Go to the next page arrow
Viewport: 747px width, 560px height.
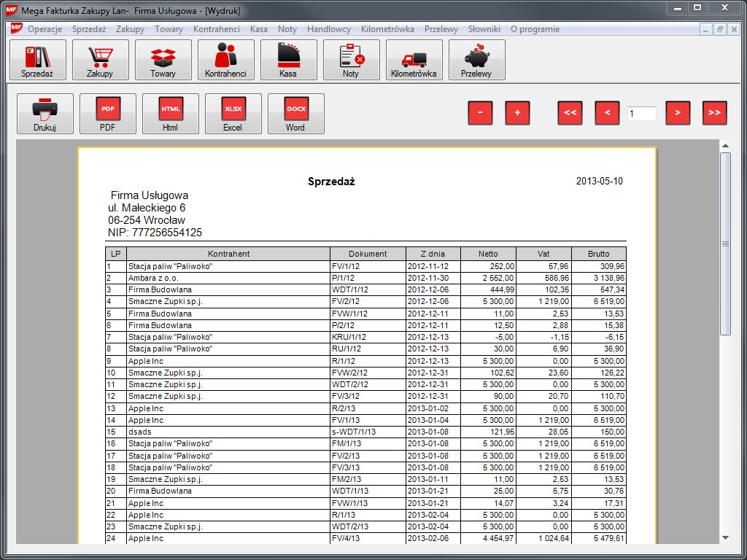678,113
